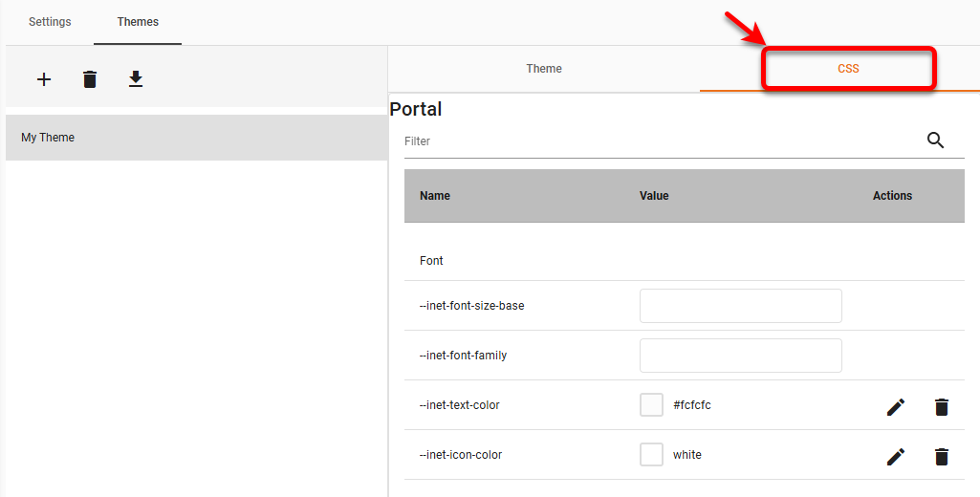The image size is (980, 497).
Task: Remove the --inet-icon-color entry
Action: click(x=941, y=456)
